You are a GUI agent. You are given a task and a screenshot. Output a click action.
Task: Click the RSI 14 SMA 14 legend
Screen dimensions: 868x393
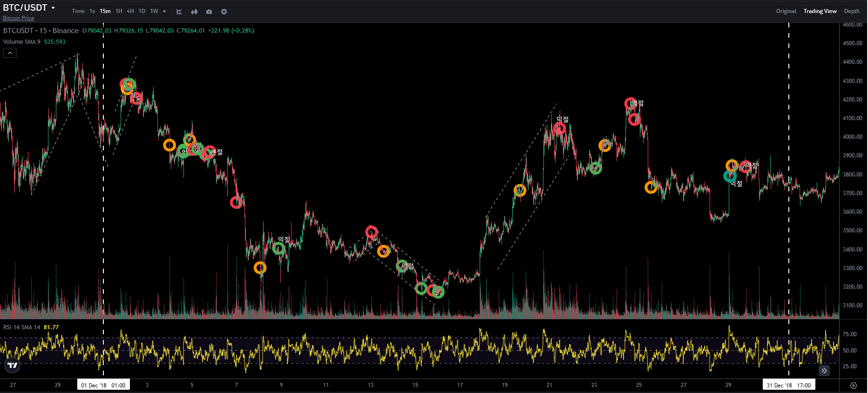pyautogui.click(x=22, y=327)
